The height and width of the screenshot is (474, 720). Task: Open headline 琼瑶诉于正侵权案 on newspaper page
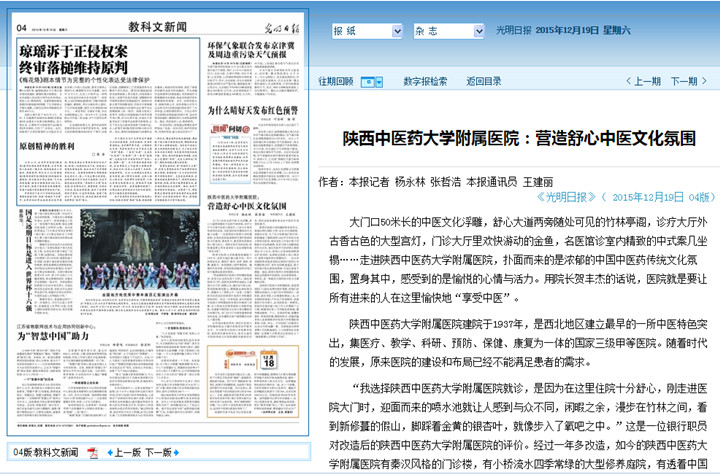pos(73,59)
